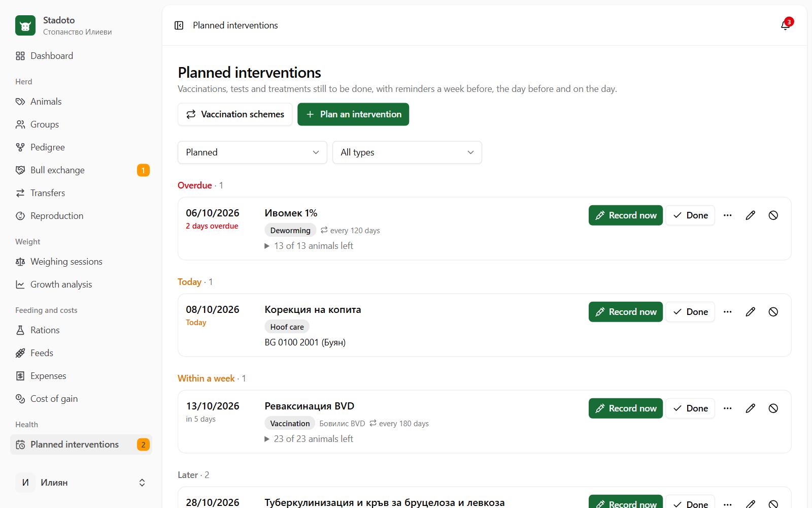Open Vaccination schemes

tap(235, 114)
